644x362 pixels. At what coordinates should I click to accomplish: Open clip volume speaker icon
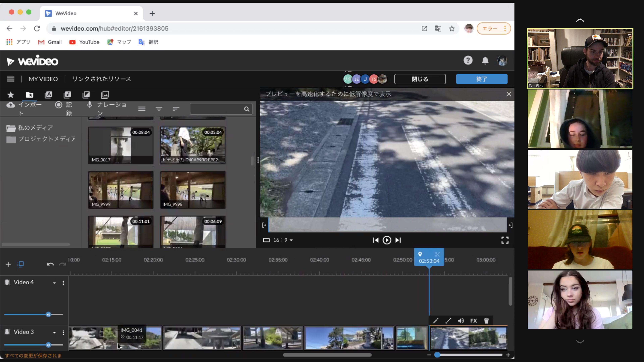click(461, 321)
